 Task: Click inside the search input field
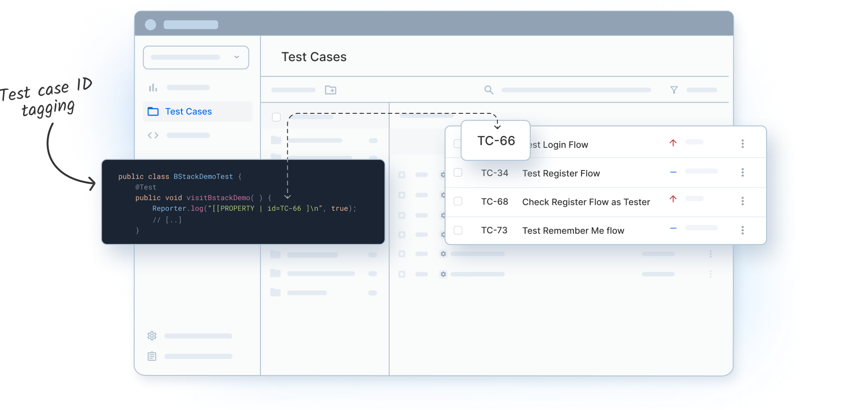[576, 89]
